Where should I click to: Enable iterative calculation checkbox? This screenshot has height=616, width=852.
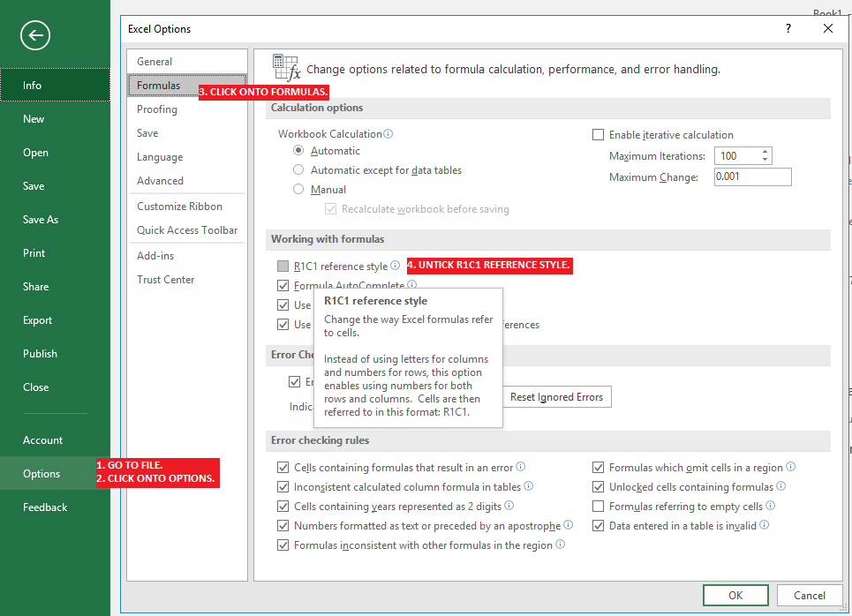click(x=598, y=135)
